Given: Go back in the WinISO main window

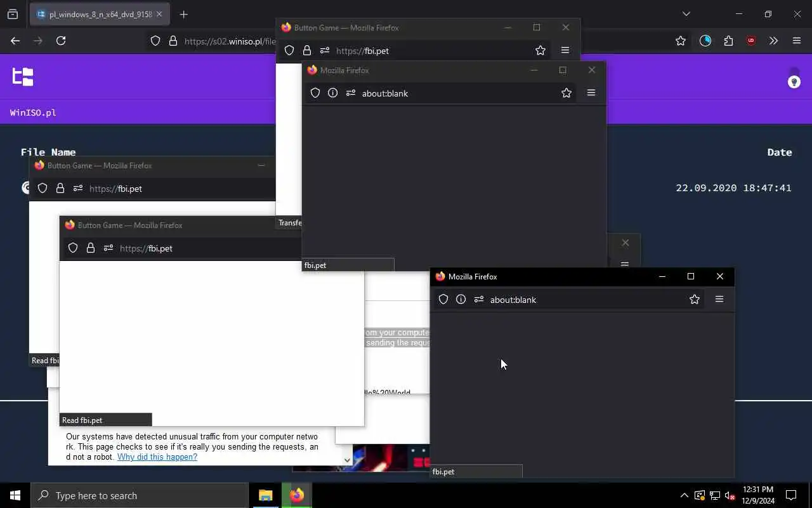Looking at the screenshot, I should (x=15, y=41).
